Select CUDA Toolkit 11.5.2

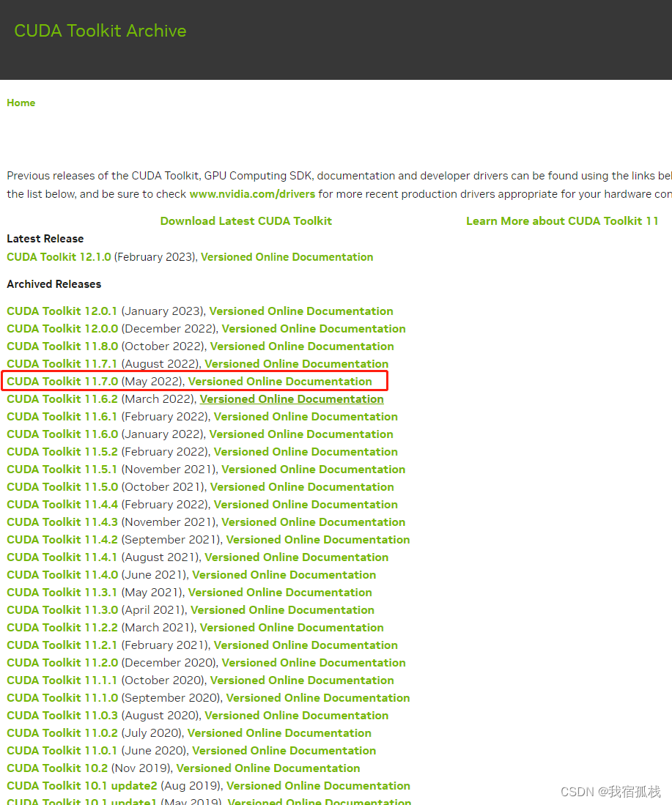[62, 452]
